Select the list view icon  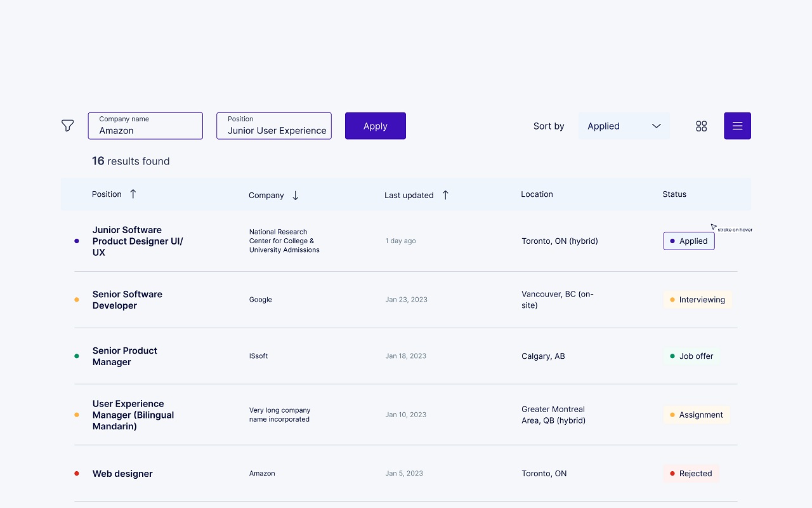tap(737, 126)
